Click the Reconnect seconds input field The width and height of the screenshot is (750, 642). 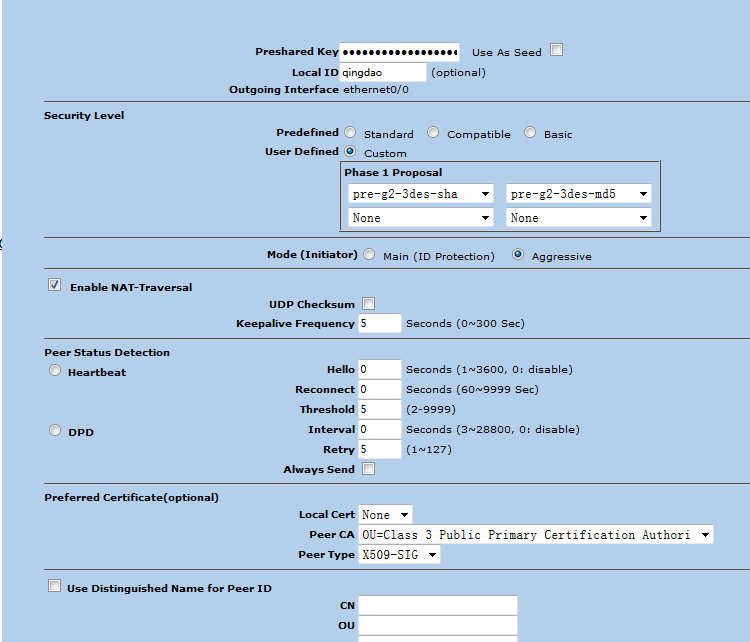click(x=380, y=389)
